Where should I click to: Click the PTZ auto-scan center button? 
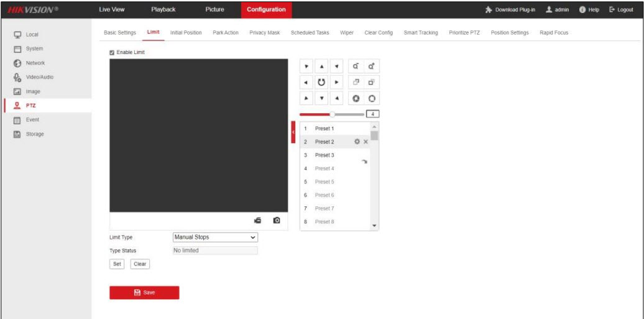322,82
